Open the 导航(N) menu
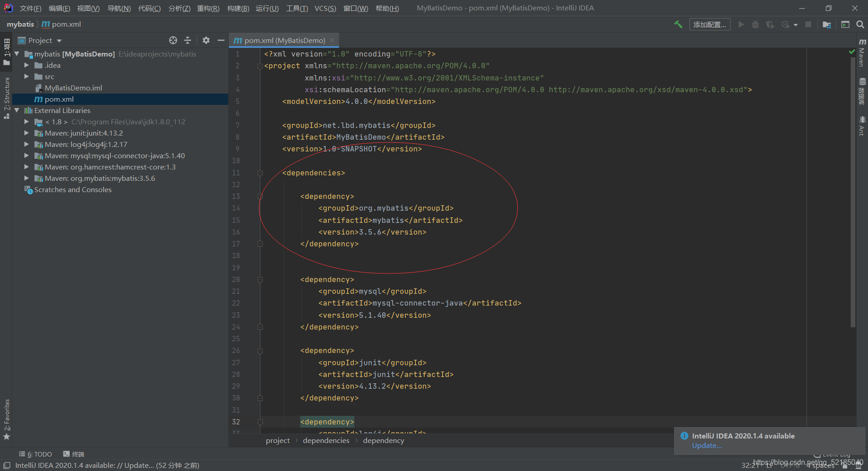Image resolution: width=868 pixels, height=471 pixels. click(x=119, y=8)
